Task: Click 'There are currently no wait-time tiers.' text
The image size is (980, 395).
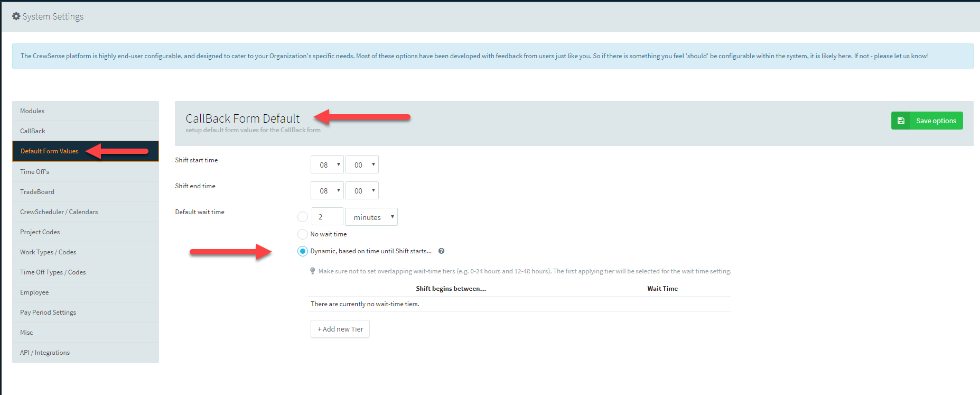Action: click(x=365, y=304)
